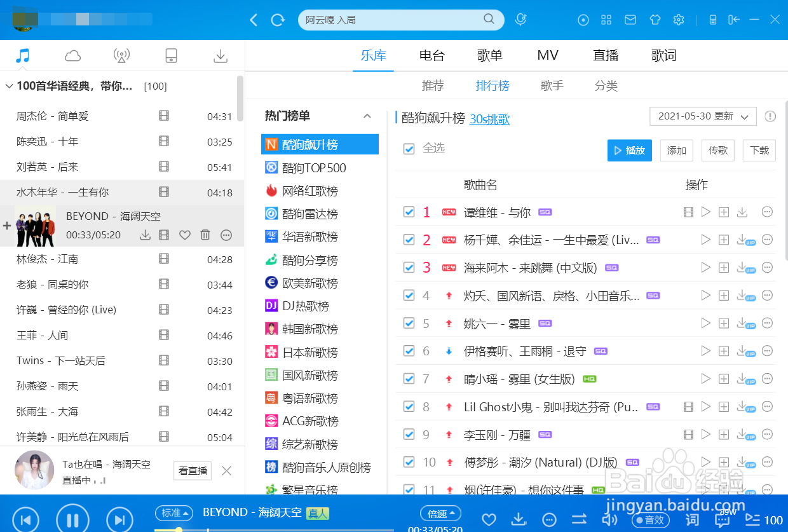Screen dimensions: 788x532
Task: Skip to the next track
Action: pos(119,519)
